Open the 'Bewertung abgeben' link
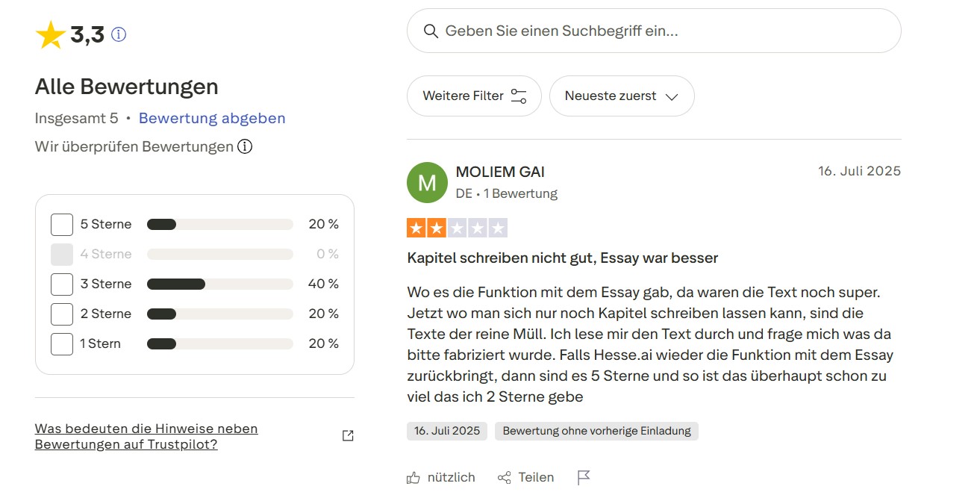980x504 pixels. click(x=212, y=118)
